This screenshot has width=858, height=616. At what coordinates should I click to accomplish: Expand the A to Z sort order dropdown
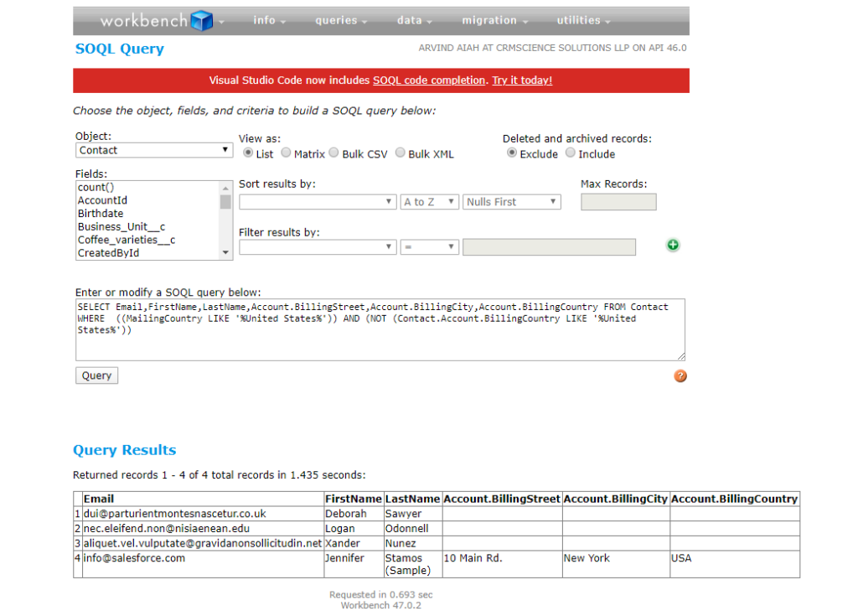430,202
